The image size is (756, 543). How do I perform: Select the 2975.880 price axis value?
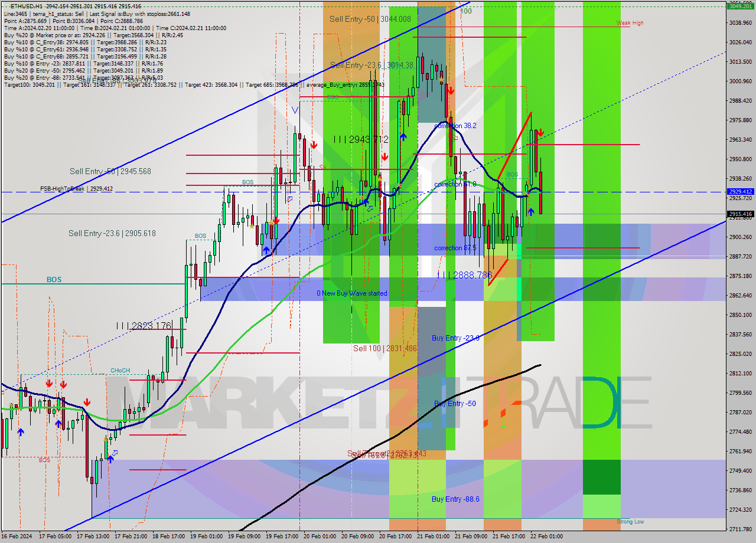pos(741,120)
